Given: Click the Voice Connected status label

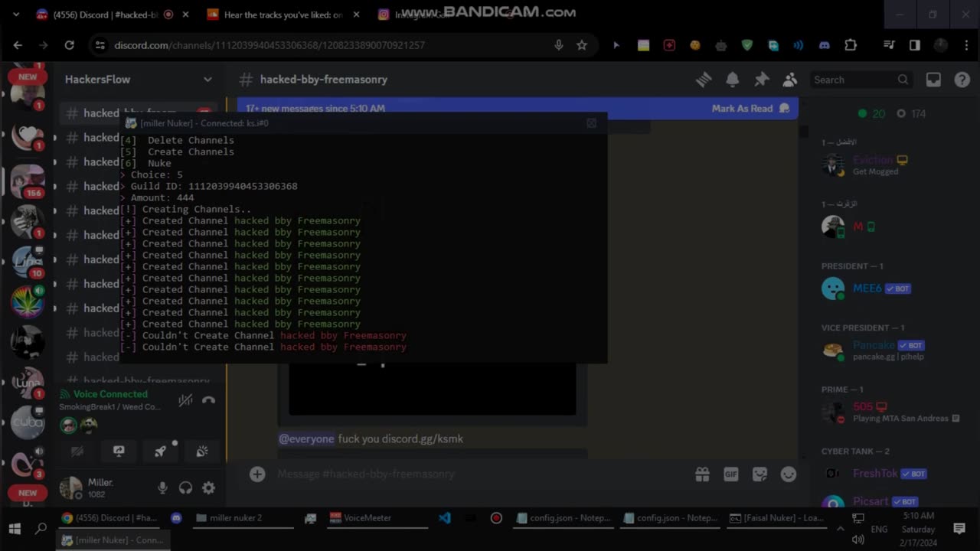Looking at the screenshot, I should pyautogui.click(x=110, y=394).
